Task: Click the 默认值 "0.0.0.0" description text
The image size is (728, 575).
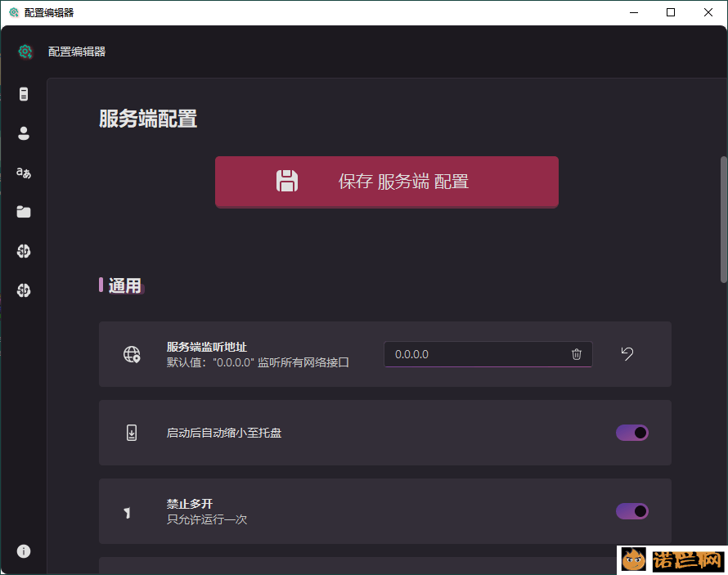Action: click(258, 362)
